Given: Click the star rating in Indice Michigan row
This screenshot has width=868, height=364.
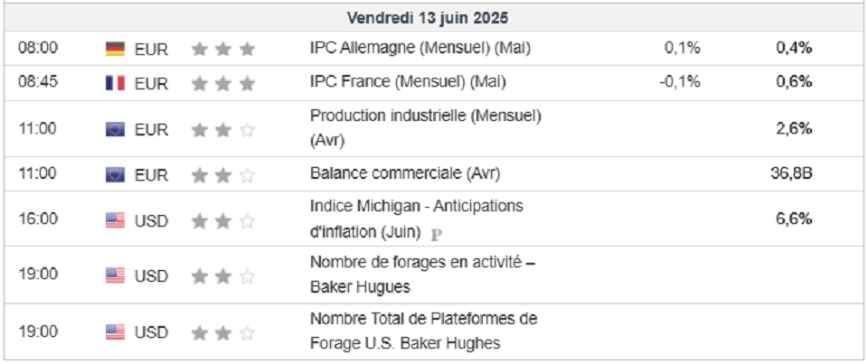Looking at the screenshot, I should pos(223,221).
